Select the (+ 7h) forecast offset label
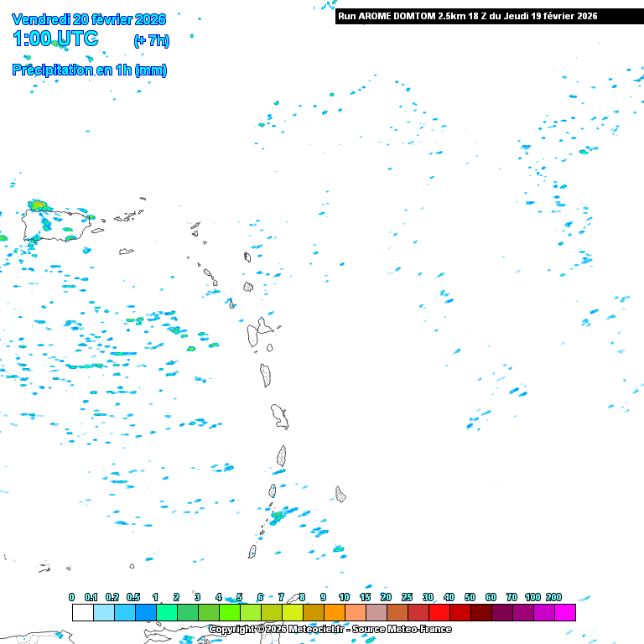This screenshot has height=644, width=644. coord(149,40)
